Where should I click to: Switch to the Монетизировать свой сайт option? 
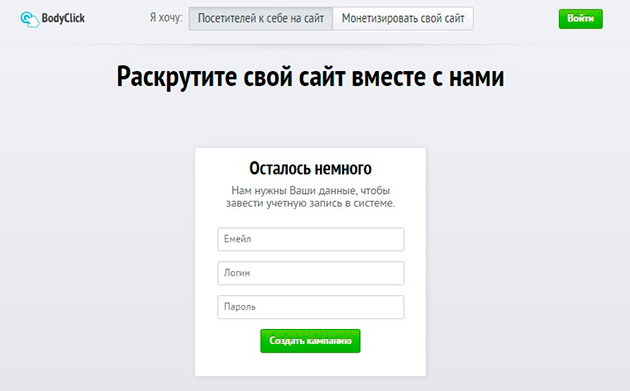403,18
